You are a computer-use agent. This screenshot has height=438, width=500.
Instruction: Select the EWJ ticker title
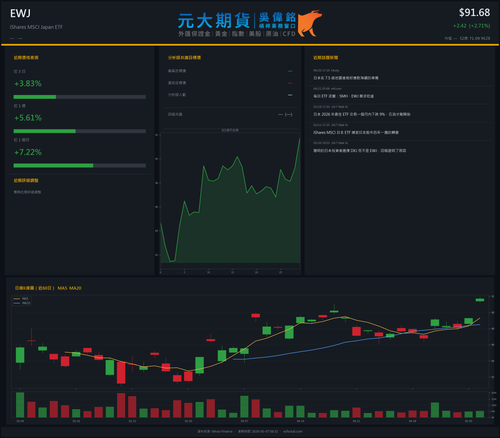pyautogui.click(x=20, y=13)
